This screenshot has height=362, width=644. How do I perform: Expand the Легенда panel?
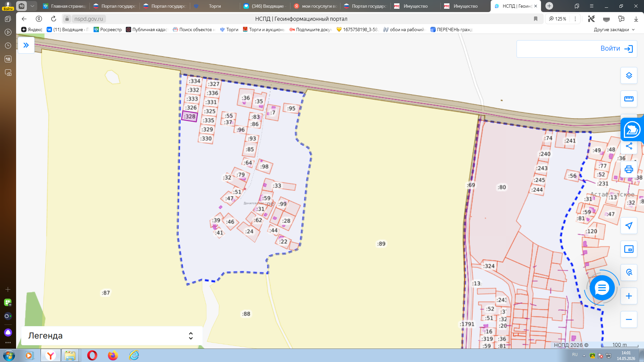coord(112,336)
